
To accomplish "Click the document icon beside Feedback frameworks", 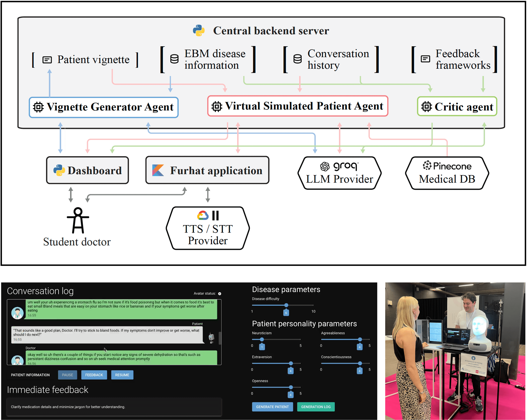I will coord(425,59).
